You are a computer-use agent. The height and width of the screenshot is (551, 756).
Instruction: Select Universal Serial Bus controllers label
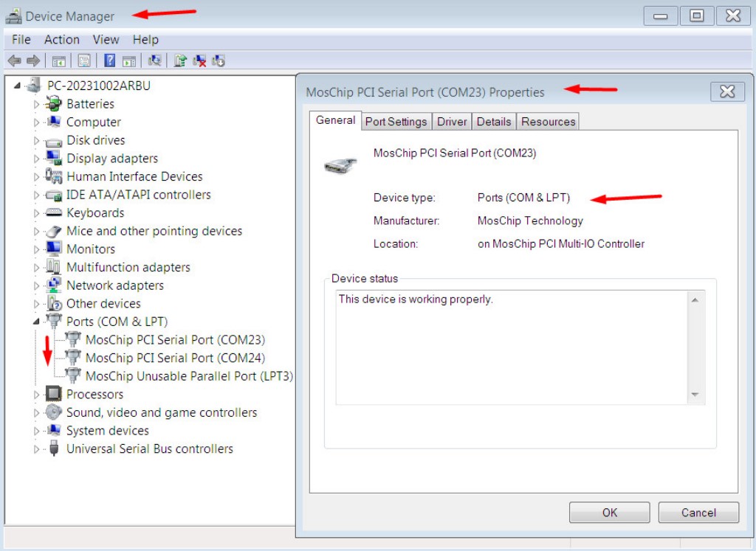149,448
